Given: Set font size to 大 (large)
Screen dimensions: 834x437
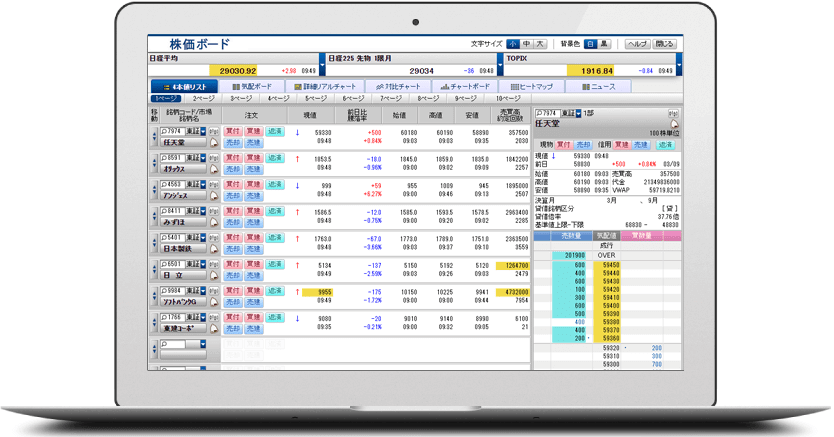Looking at the screenshot, I should [x=540, y=44].
